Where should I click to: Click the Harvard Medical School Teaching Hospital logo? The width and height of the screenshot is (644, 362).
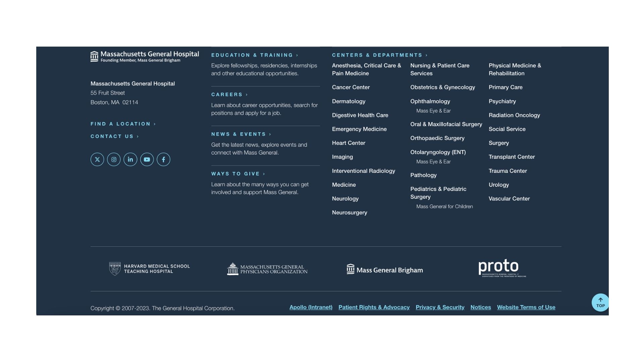pos(149,268)
